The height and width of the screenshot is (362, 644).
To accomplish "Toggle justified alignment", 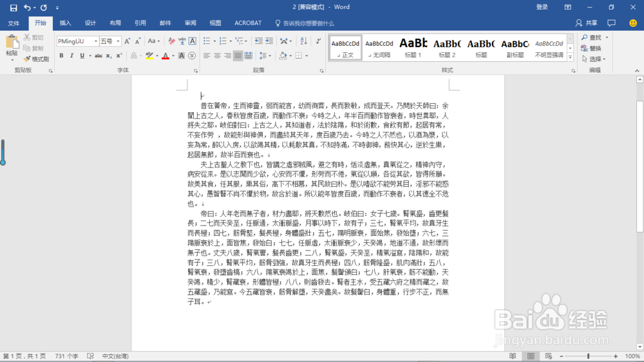I will tap(238, 56).
